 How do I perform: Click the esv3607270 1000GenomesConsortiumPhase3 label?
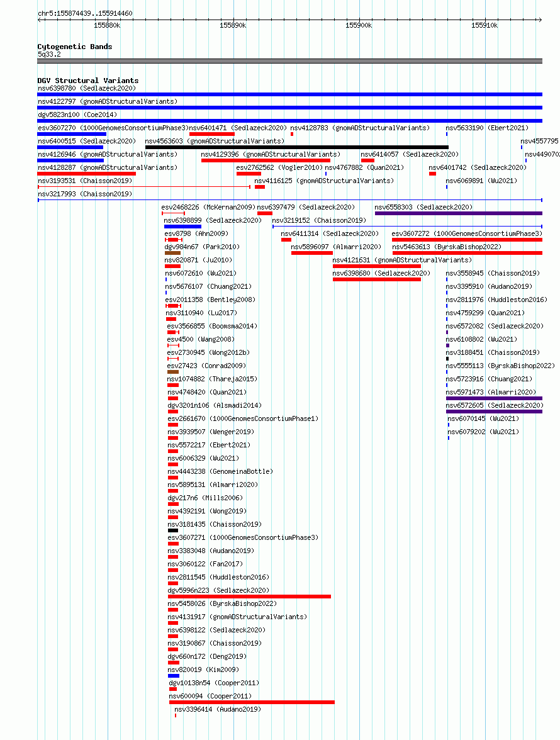point(113,128)
